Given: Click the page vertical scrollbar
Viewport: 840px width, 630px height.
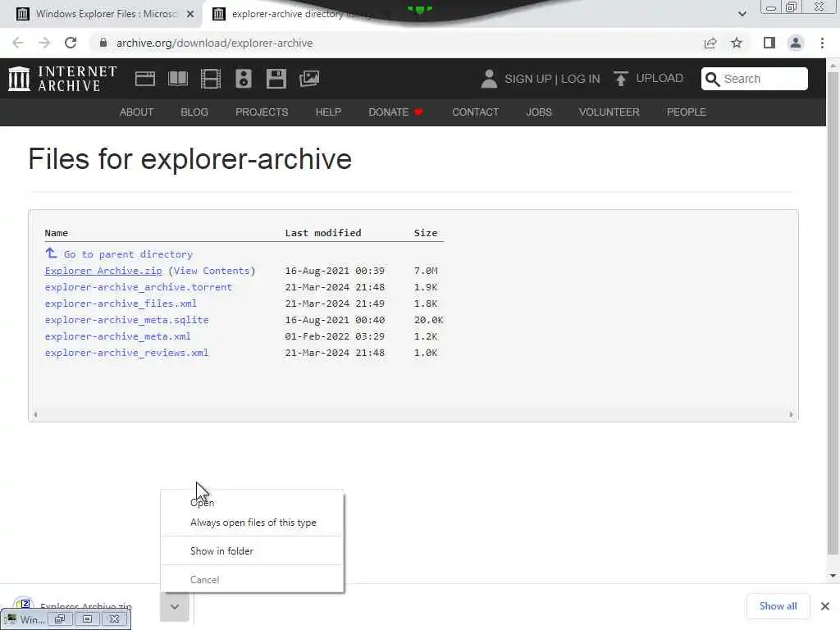Looking at the screenshot, I should 833,313.
